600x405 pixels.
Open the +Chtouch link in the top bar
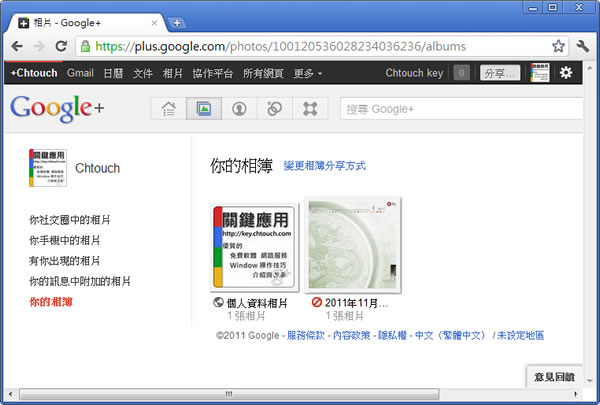click(x=34, y=73)
